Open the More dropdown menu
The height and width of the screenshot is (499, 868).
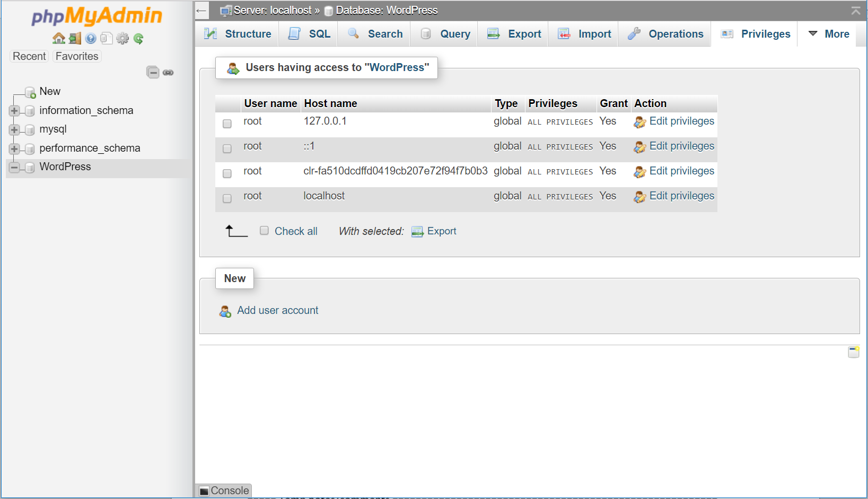(829, 34)
